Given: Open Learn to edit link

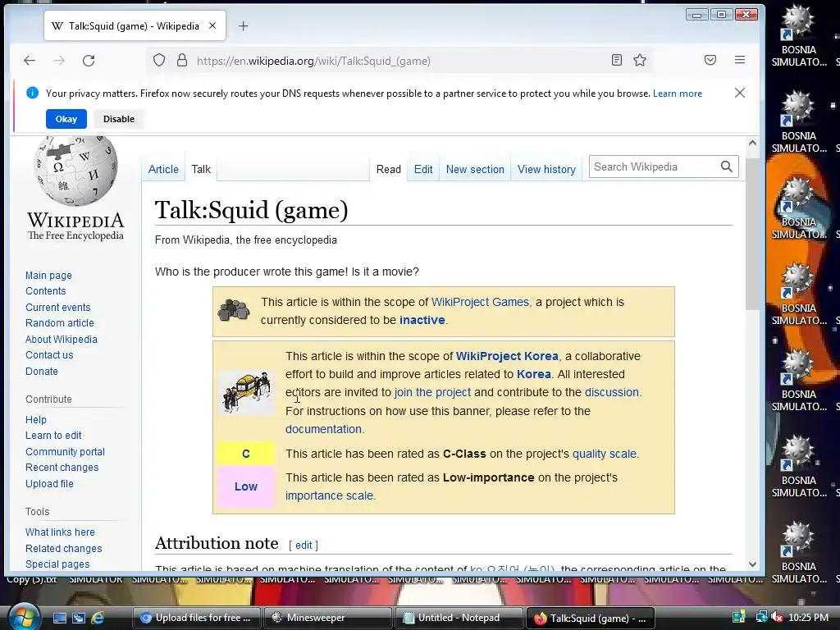Looking at the screenshot, I should tap(53, 436).
